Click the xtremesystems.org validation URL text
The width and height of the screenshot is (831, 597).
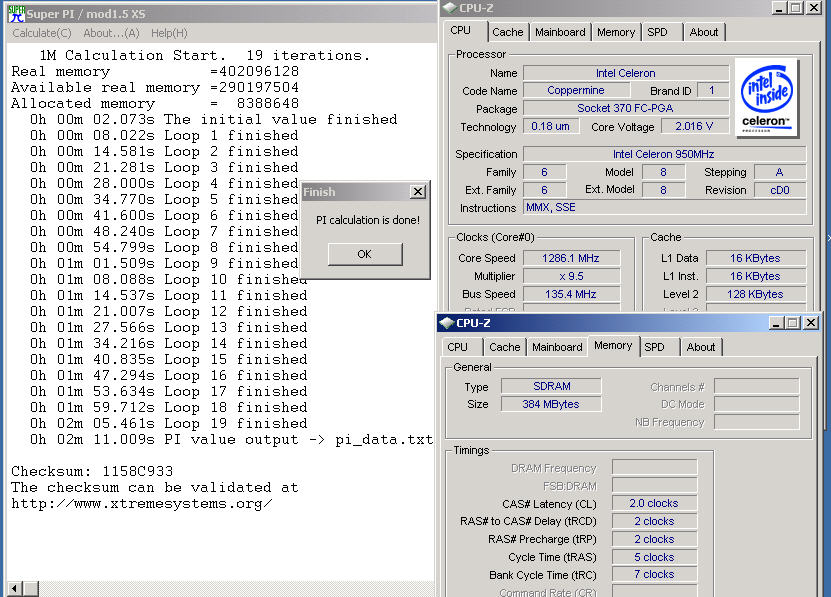[x=142, y=503]
